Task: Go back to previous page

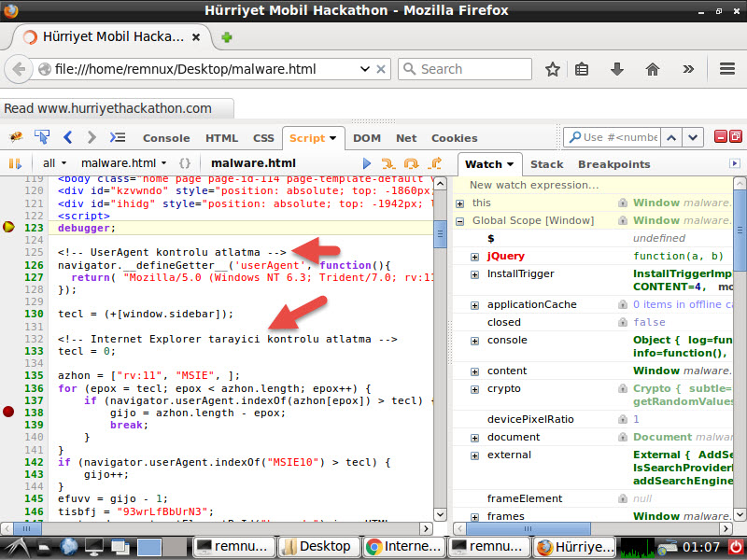Action: (x=19, y=69)
